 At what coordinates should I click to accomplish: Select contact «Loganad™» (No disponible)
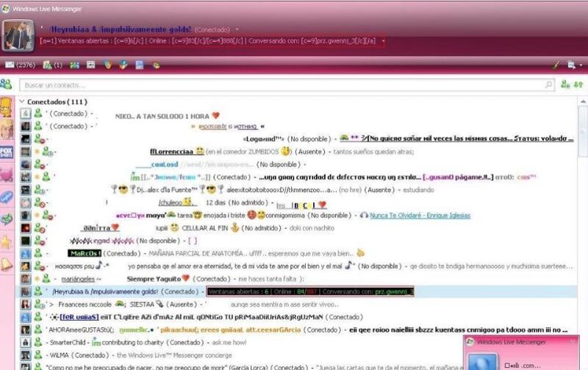[298, 139]
